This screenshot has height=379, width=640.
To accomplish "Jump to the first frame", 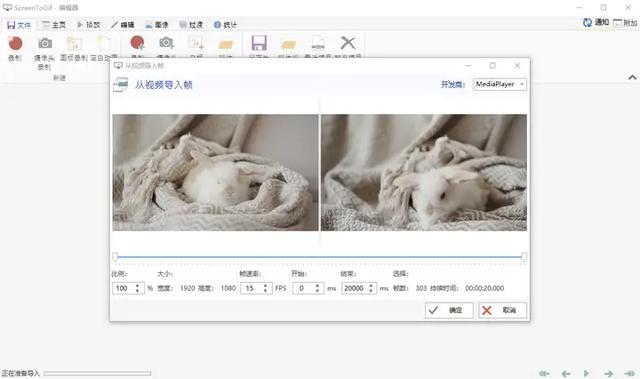I will (544, 373).
